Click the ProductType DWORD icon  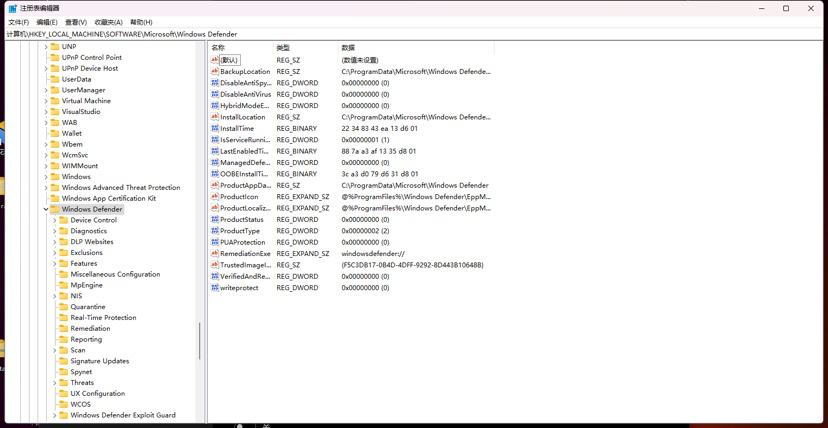pos(214,231)
